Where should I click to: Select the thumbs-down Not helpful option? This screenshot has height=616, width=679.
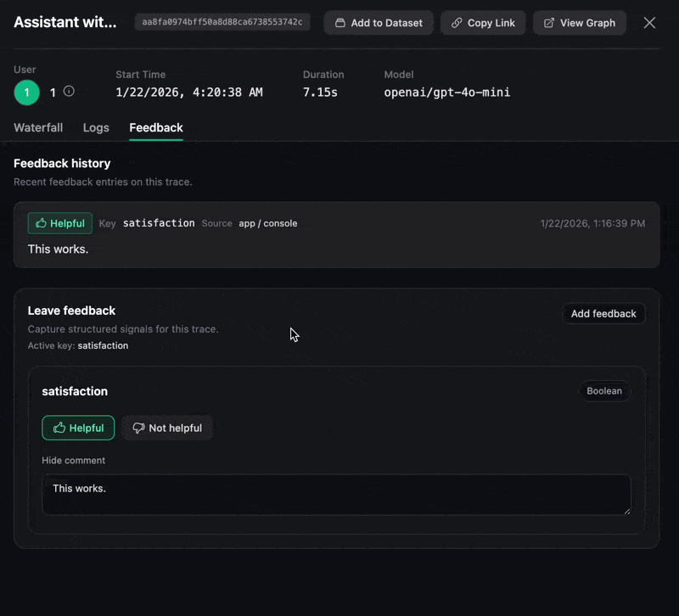tap(167, 428)
